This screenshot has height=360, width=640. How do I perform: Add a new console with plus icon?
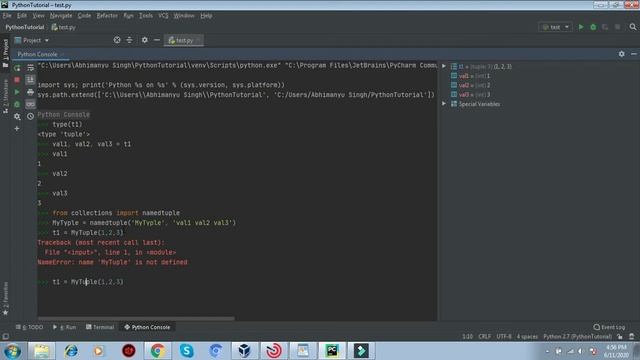click(x=17, y=129)
